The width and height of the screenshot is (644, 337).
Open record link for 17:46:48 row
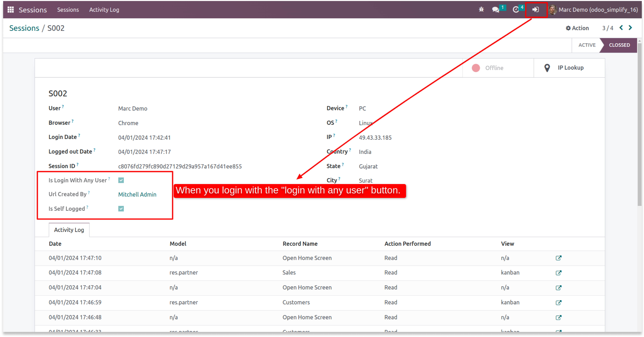558,318
